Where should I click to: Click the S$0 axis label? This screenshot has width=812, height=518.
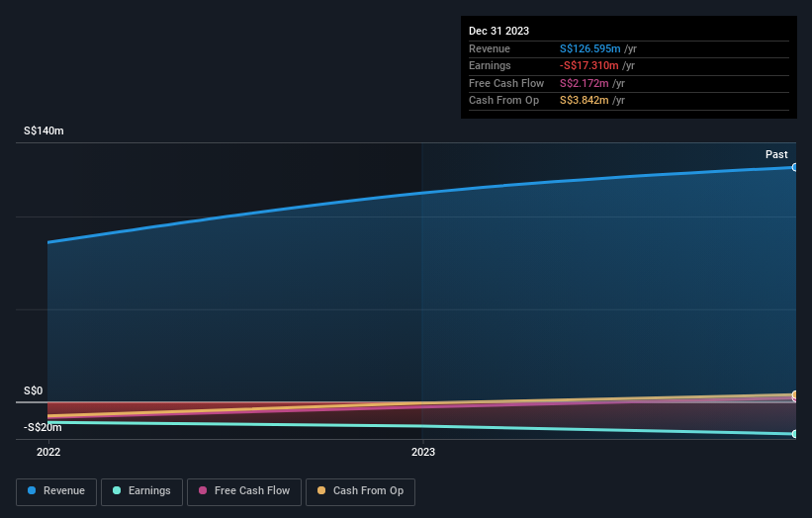pos(34,390)
